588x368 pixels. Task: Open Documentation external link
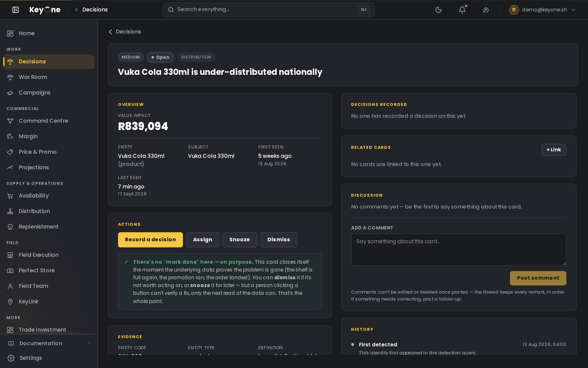(x=49, y=343)
